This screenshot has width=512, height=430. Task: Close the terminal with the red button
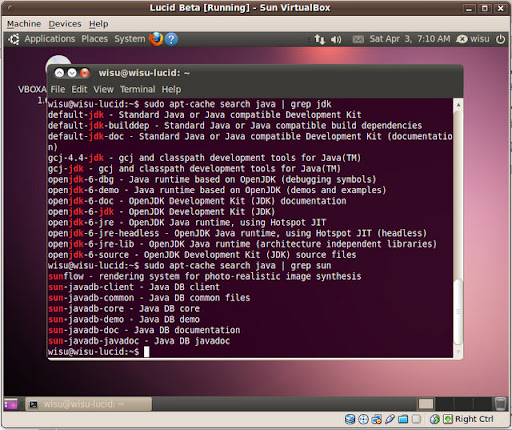[85, 73]
